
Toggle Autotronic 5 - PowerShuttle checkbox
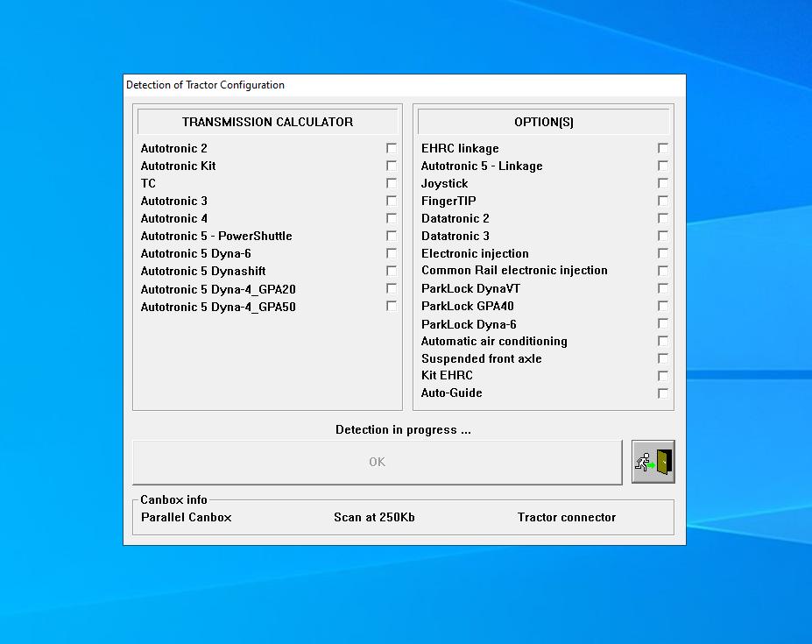(392, 236)
